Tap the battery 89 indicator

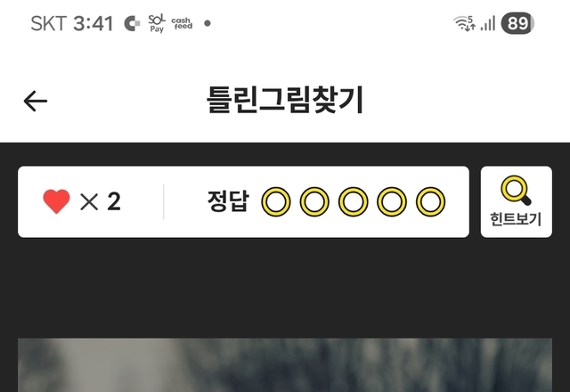click(517, 24)
